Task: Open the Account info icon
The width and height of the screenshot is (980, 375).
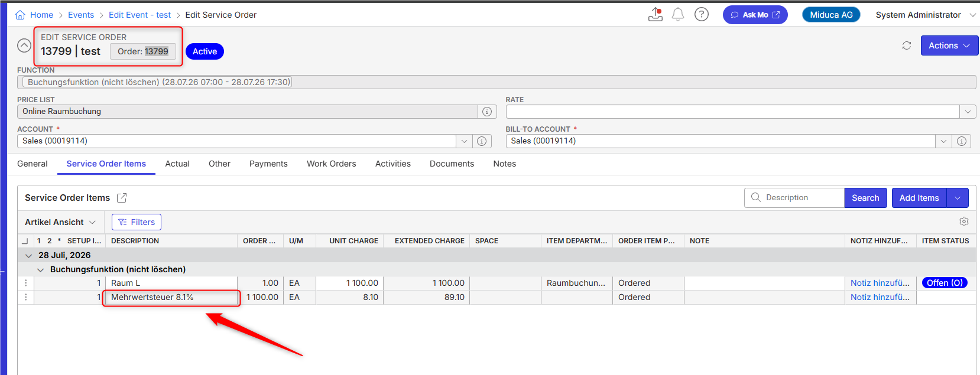Action: (x=482, y=141)
